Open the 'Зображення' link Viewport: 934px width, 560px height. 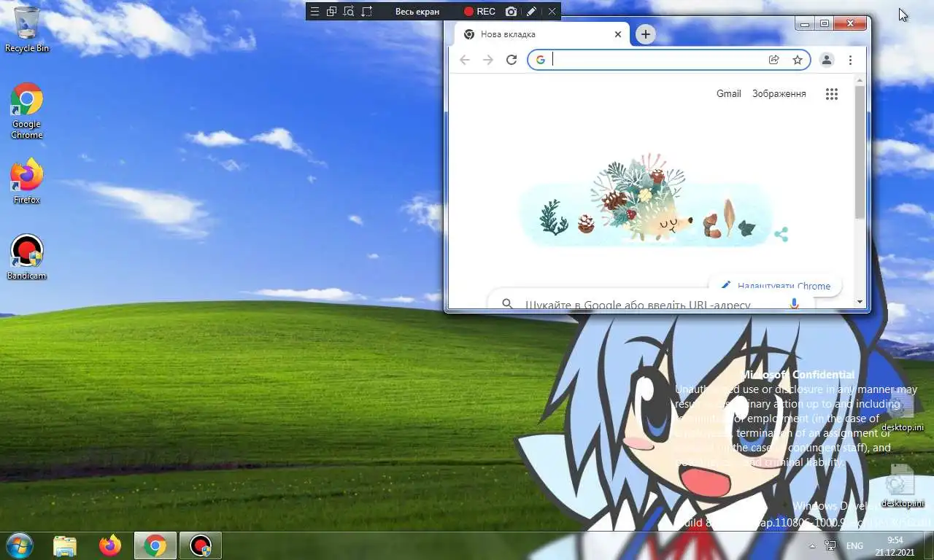pyautogui.click(x=779, y=93)
